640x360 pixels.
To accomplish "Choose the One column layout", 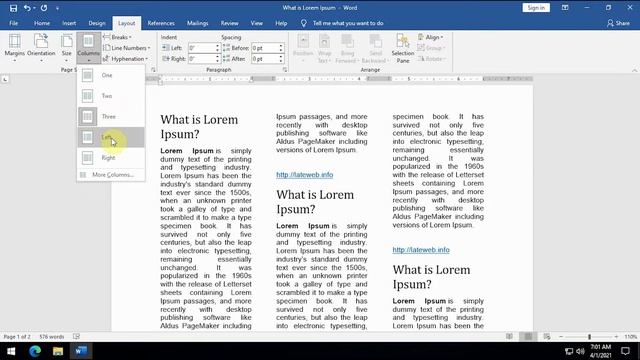I will pyautogui.click(x=111, y=75).
